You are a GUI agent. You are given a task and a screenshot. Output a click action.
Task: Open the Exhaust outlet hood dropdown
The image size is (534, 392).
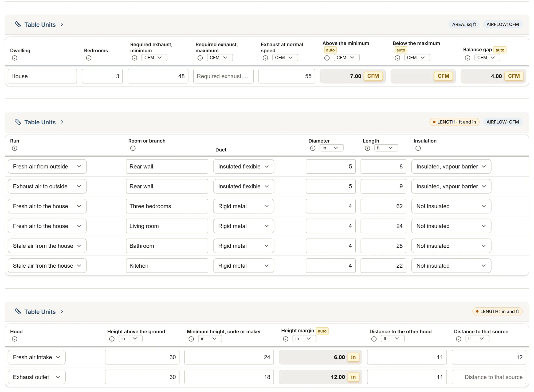(37, 377)
